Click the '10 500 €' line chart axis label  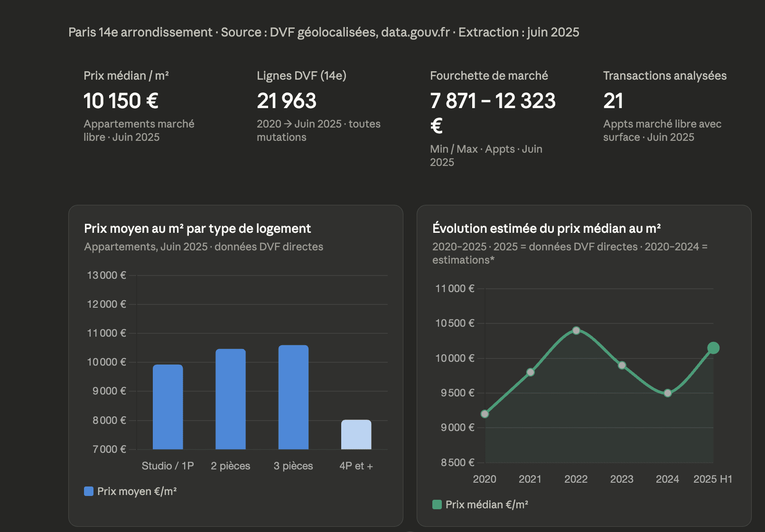(455, 323)
